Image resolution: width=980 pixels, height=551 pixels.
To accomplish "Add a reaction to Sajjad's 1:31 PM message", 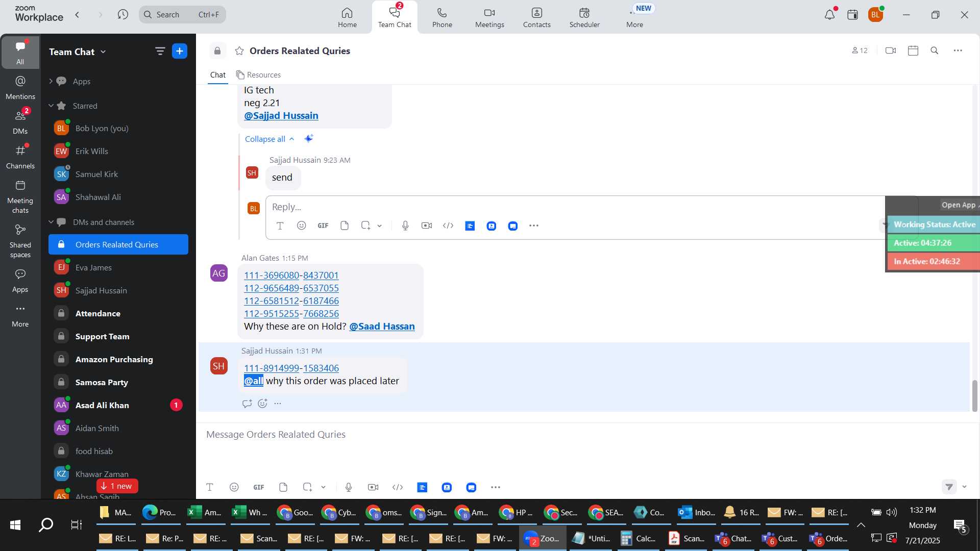I will pos(262,404).
